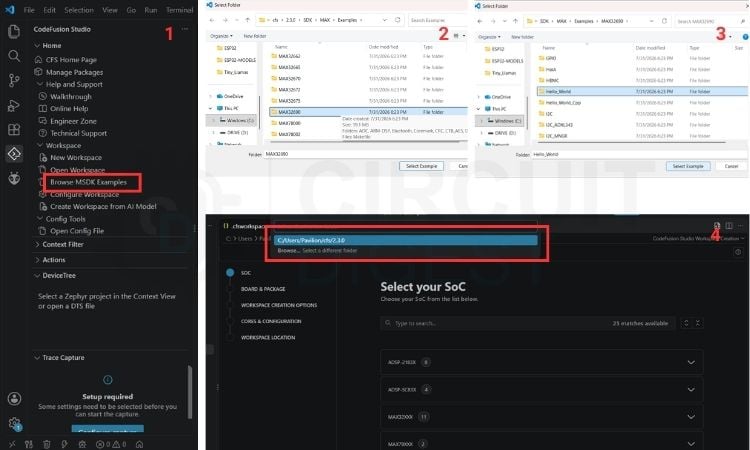This screenshot has height=450, width=750.
Task: Click the help icon below Workspace Creation label
Action: pos(738,252)
